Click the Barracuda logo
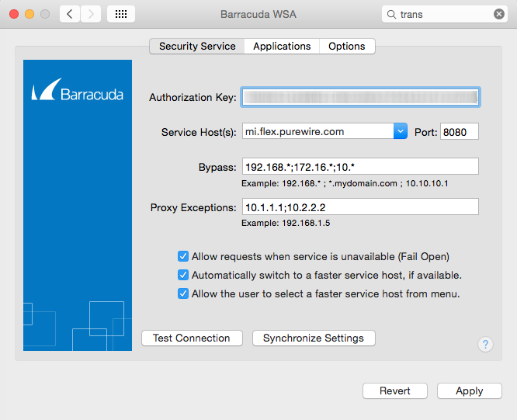517x420 pixels. [77, 90]
